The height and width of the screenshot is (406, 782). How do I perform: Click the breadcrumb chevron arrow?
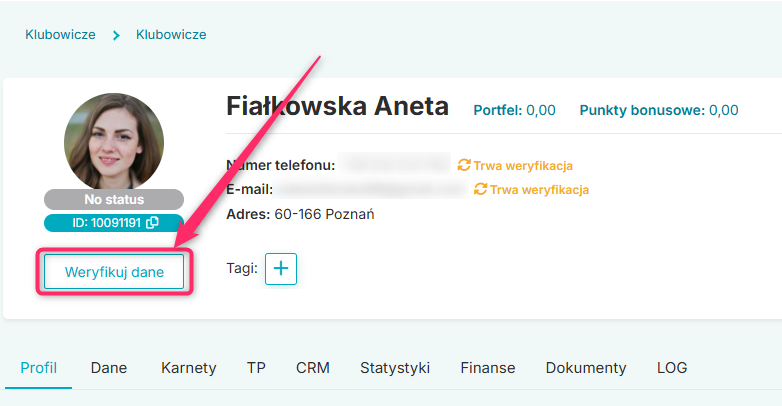pos(116,35)
